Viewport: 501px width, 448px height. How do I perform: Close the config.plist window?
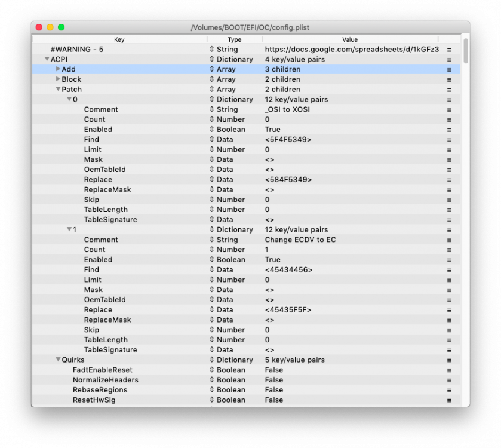click(39, 27)
